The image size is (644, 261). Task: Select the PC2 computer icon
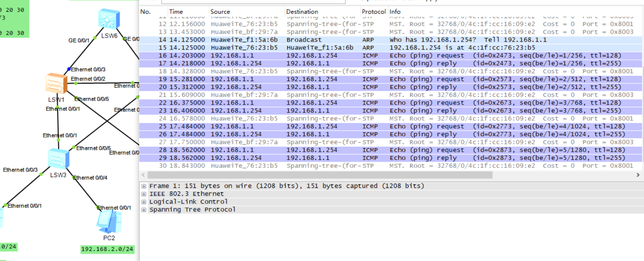109,222
